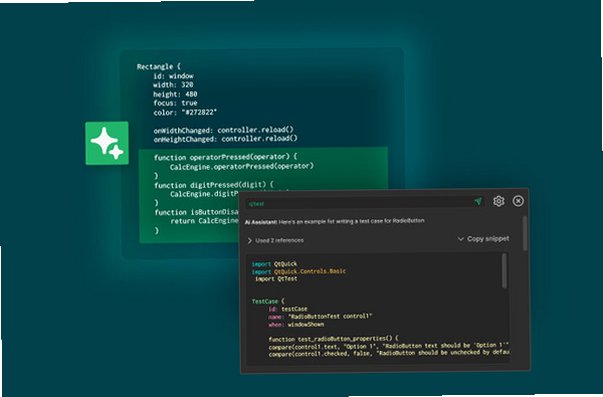603x397 pixels.
Task: Expand the Used 2 references section
Action: pyautogui.click(x=276, y=240)
